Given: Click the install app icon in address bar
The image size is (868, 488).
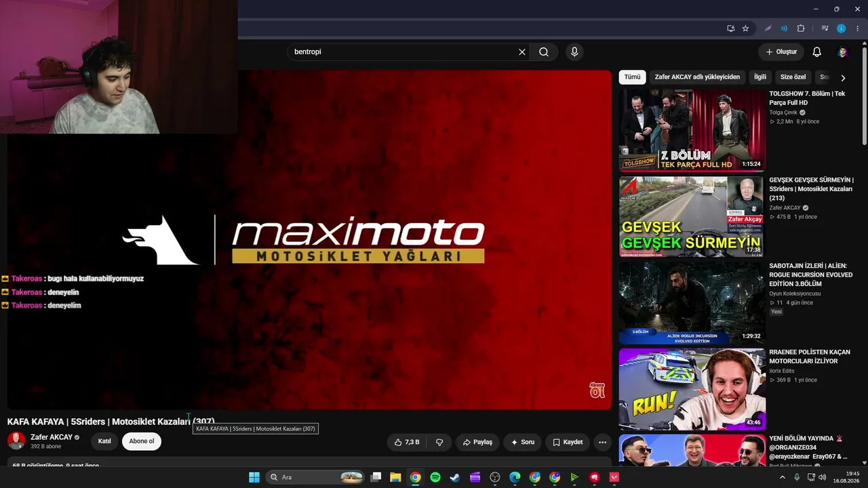Looking at the screenshot, I should click(730, 28).
